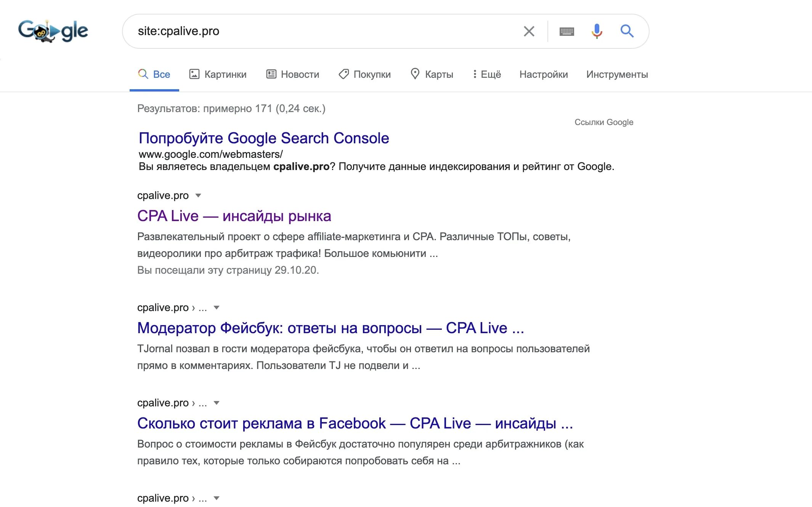Click results count text примерно 171
This screenshot has width=812, height=507.
[x=238, y=109]
